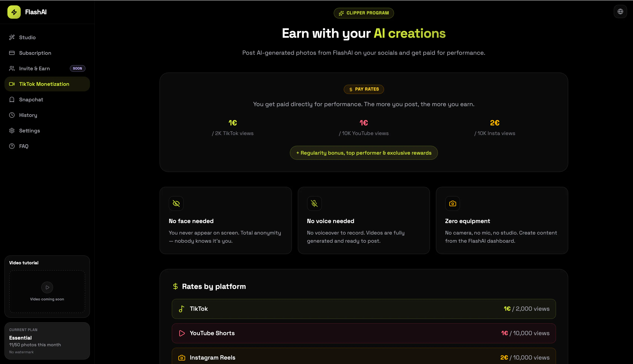Open the FAQ page
Image resolution: width=633 pixels, height=364 pixels.
(47, 146)
